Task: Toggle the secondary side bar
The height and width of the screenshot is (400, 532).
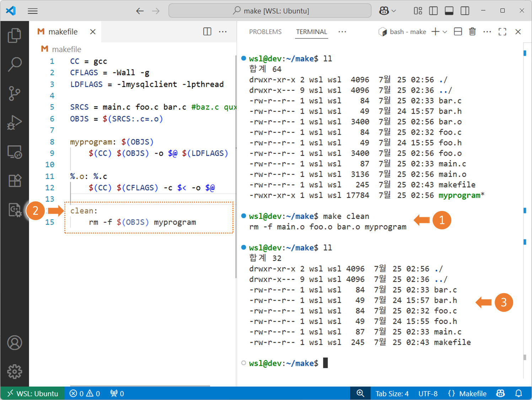Action: (465, 11)
